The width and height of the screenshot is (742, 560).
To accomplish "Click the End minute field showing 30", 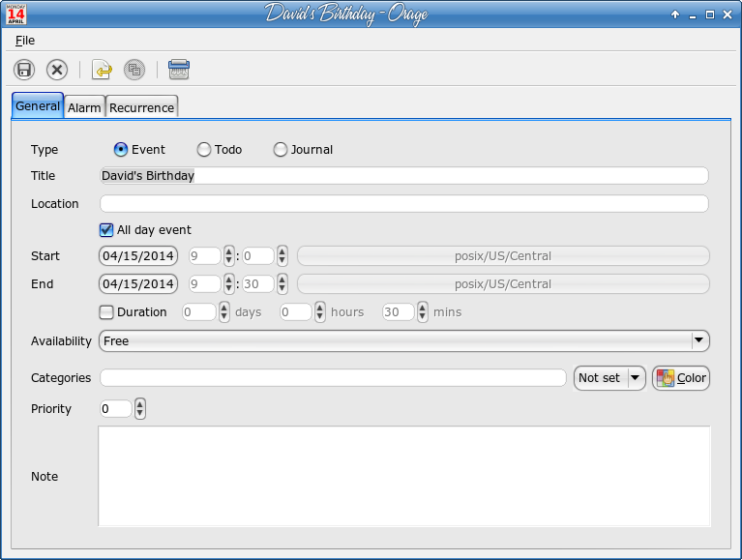I will pyautogui.click(x=258, y=283).
